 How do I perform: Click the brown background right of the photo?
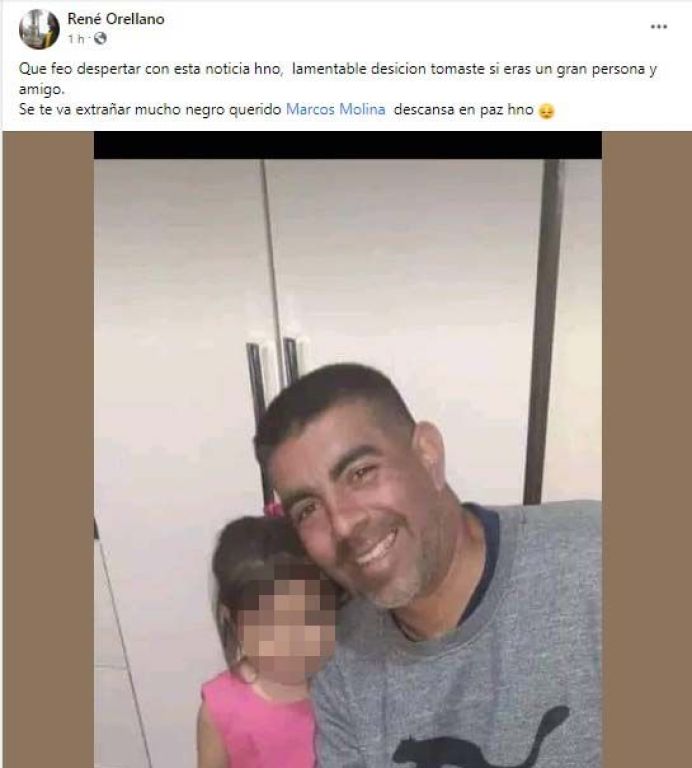[x=646, y=449]
